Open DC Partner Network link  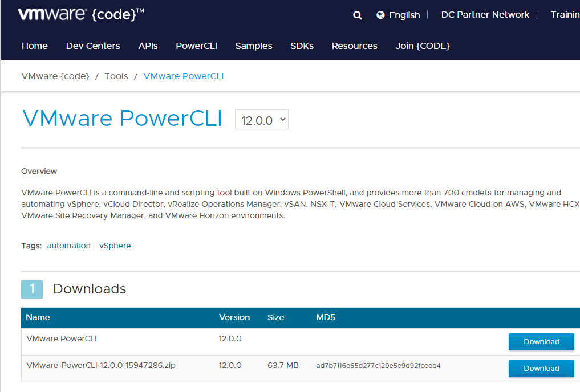[x=485, y=15]
